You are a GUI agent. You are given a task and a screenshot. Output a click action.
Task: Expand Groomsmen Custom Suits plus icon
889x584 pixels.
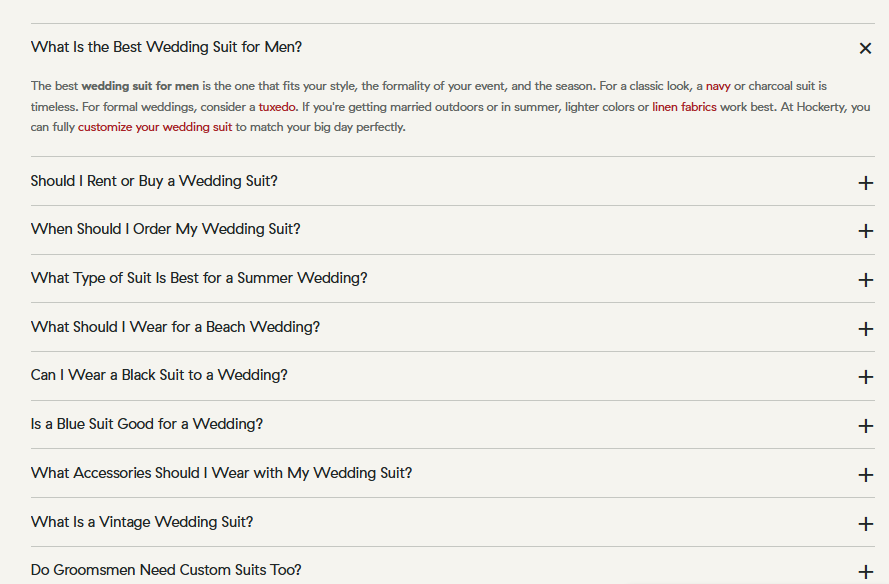pos(865,572)
